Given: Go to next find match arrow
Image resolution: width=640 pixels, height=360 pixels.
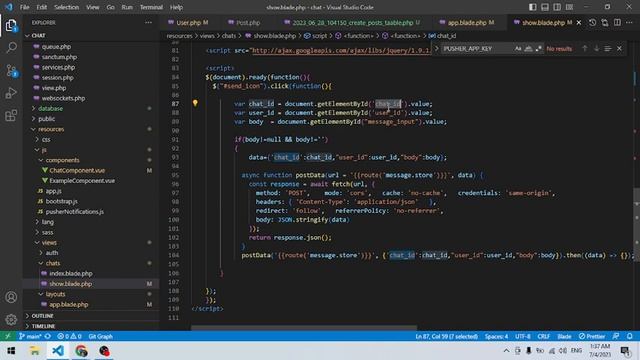Looking at the screenshot, I should tap(596, 49).
